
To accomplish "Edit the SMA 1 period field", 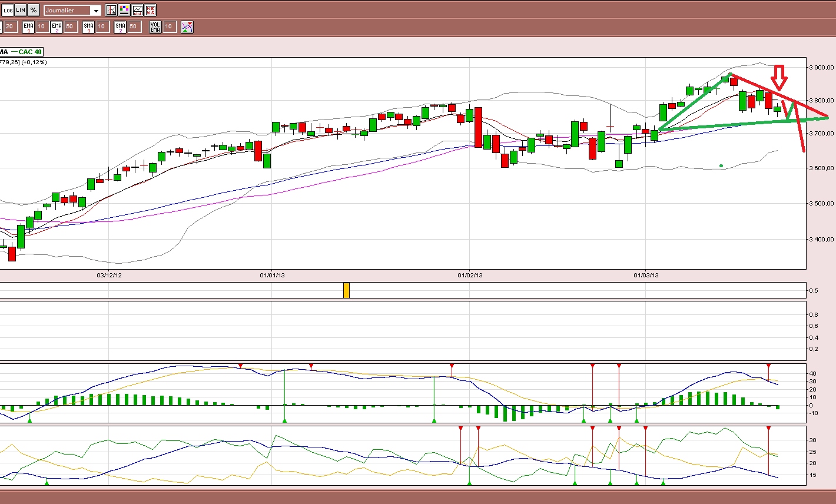I will pyautogui.click(x=102, y=26).
